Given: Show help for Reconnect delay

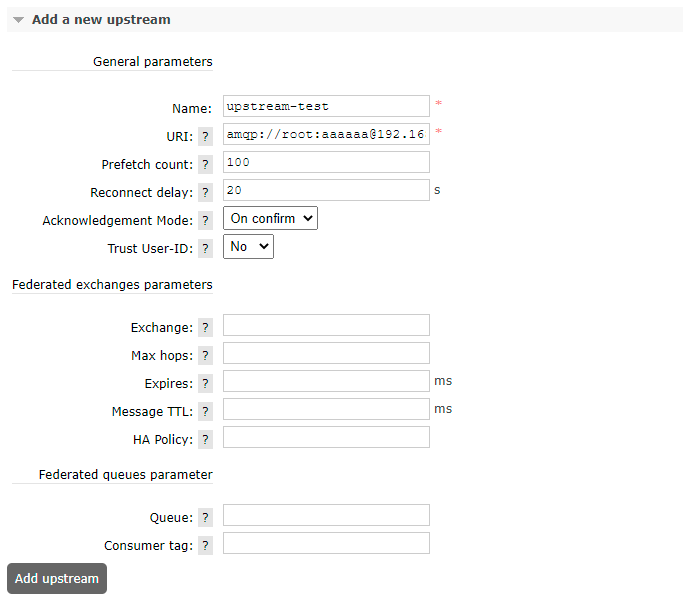Looking at the screenshot, I should pyautogui.click(x=205, y=193).
